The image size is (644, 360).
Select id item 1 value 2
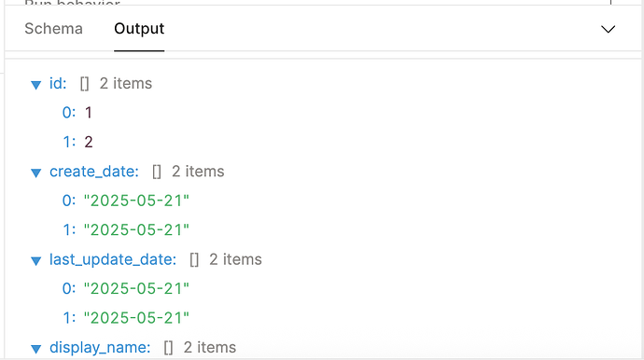pyautogui.click(x=89, y=142)
